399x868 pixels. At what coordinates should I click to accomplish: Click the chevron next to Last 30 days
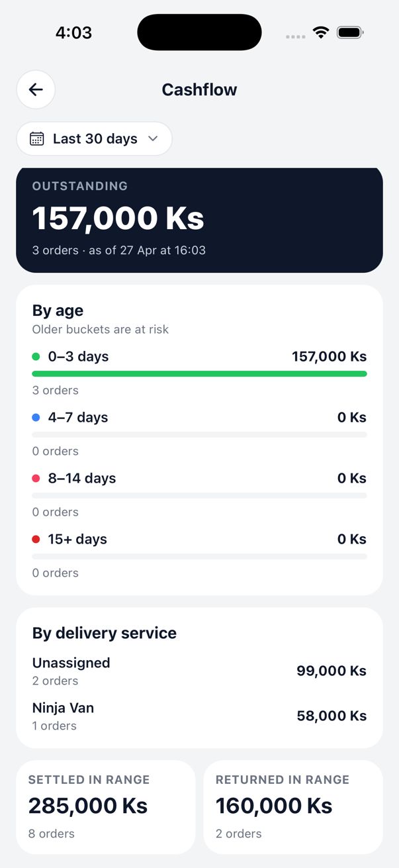click(152, 139)
